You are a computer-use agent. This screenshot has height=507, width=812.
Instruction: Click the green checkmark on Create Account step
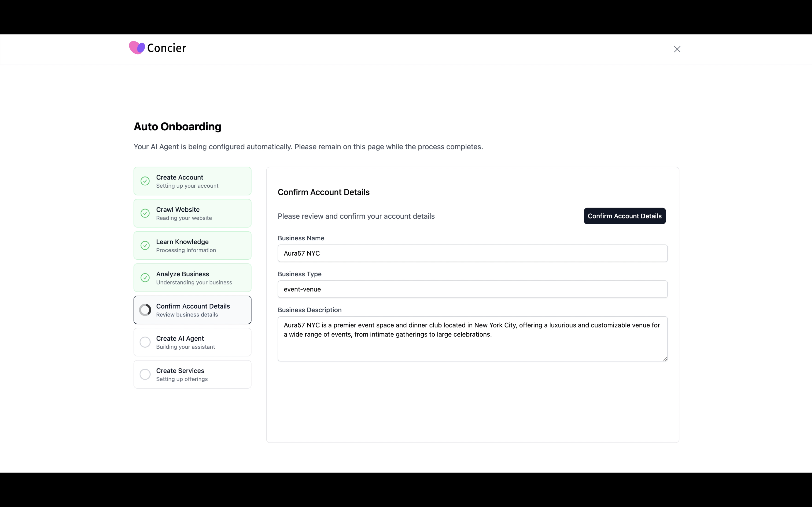pyautogui.click(x=145, y=181)
